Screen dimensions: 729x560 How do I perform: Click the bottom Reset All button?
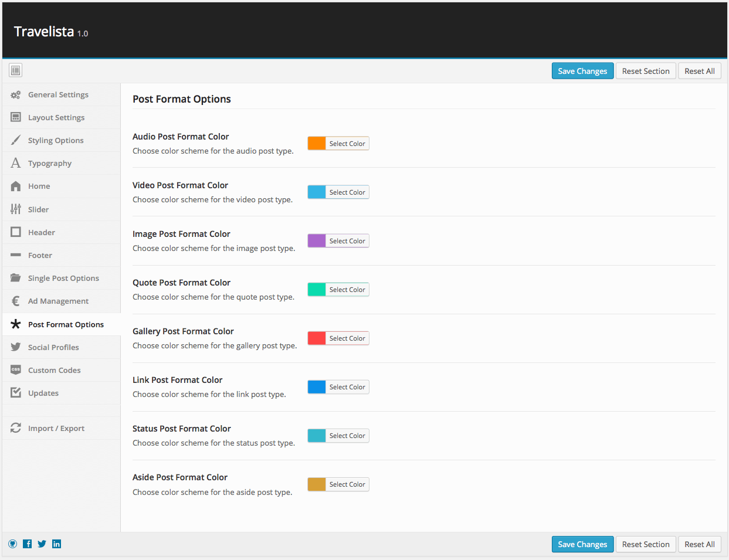(700, 544)
